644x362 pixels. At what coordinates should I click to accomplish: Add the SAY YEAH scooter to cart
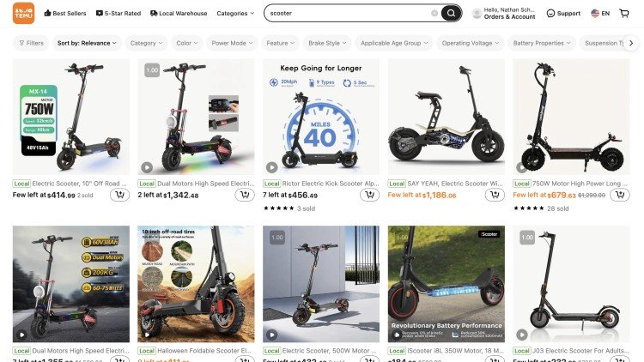click(495, 195)
